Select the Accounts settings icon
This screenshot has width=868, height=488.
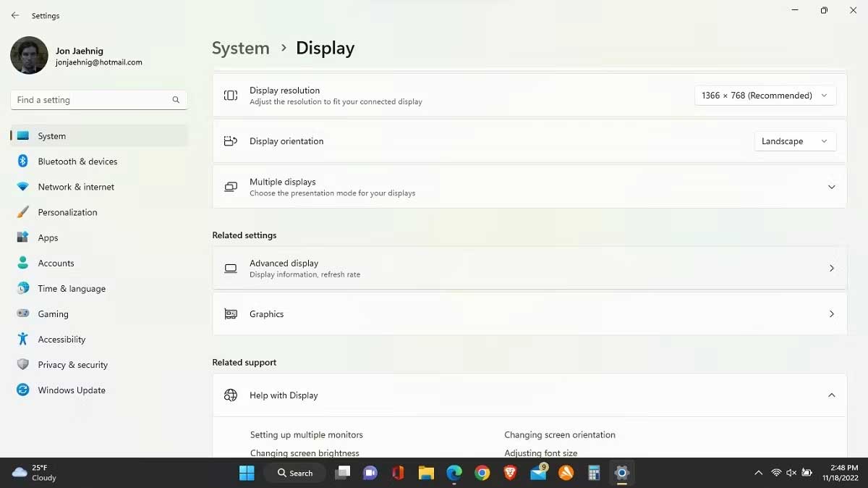click(22, 263)
